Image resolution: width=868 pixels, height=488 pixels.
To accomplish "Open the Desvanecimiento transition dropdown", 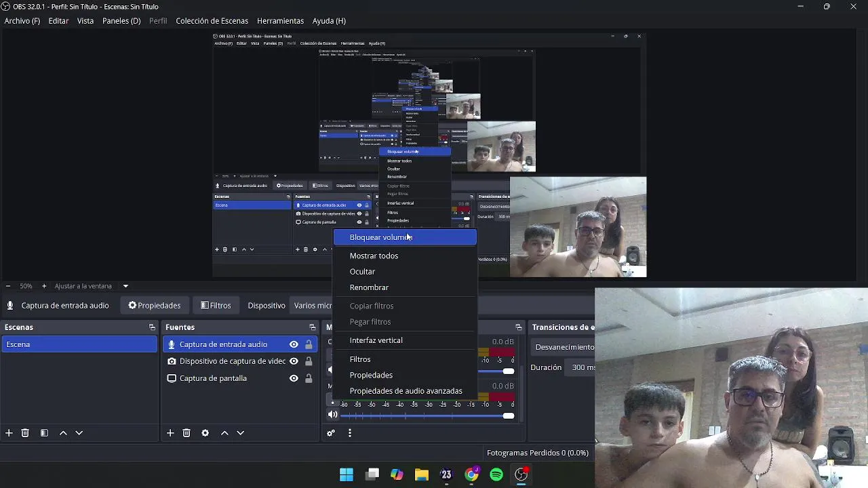I will [x=563, y=347].
